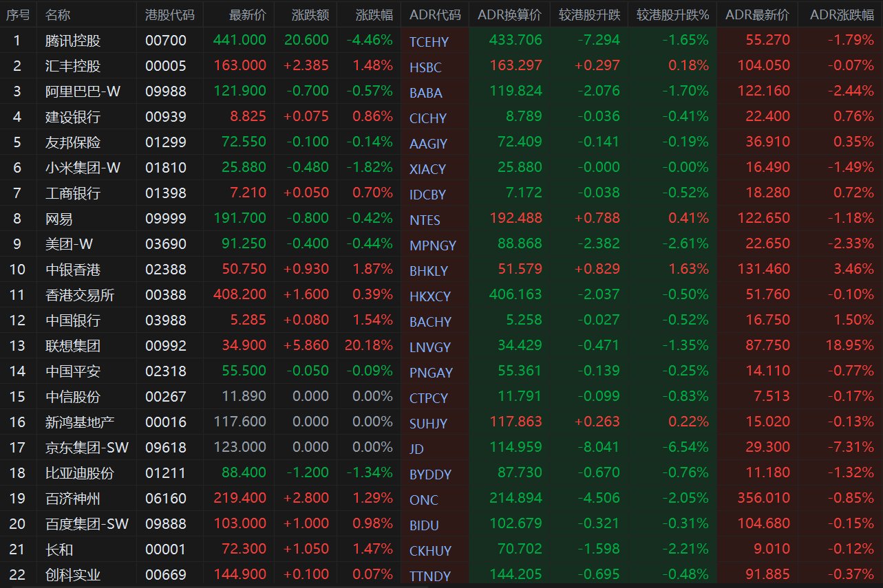The width and height of the screenshot is (883, 588).
Task: Select the 工商银行 stock name
Action: (73, 193)
